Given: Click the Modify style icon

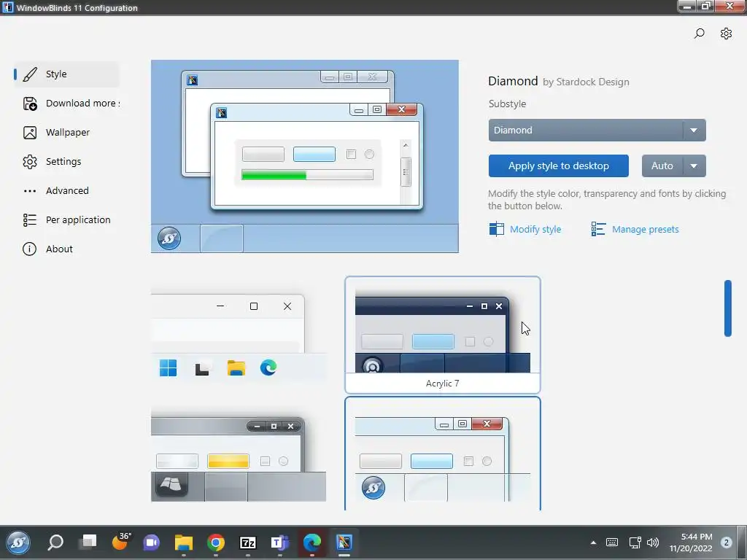Looking at the screenshot, I should click(496, 229).
